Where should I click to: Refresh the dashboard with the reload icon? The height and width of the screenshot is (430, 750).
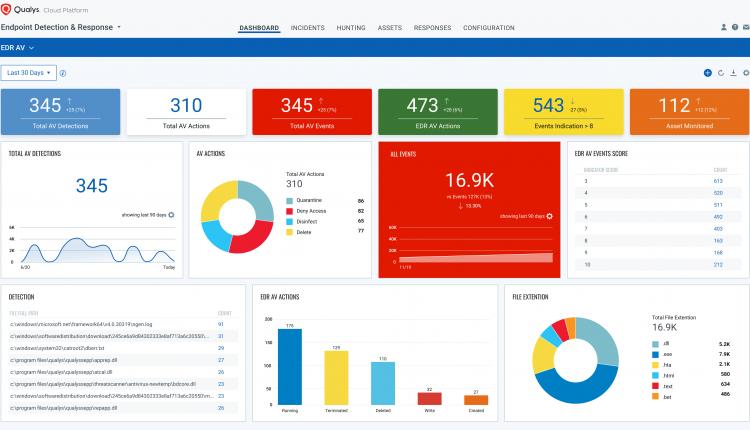pyautogui.click(x=721, y=73)
